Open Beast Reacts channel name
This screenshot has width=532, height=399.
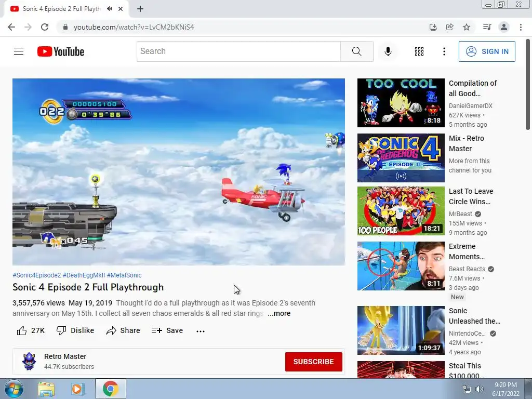[x=467, y=269]
